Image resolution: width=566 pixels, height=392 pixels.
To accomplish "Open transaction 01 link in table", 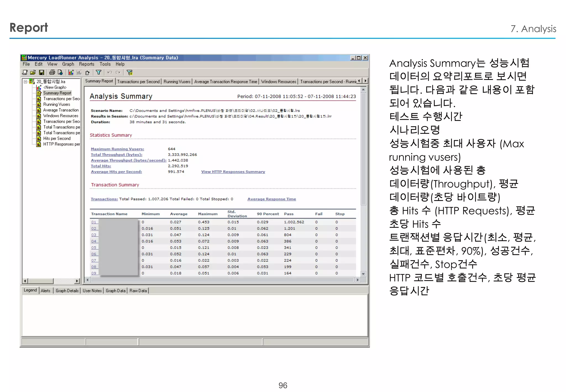I will click(94, 222).
